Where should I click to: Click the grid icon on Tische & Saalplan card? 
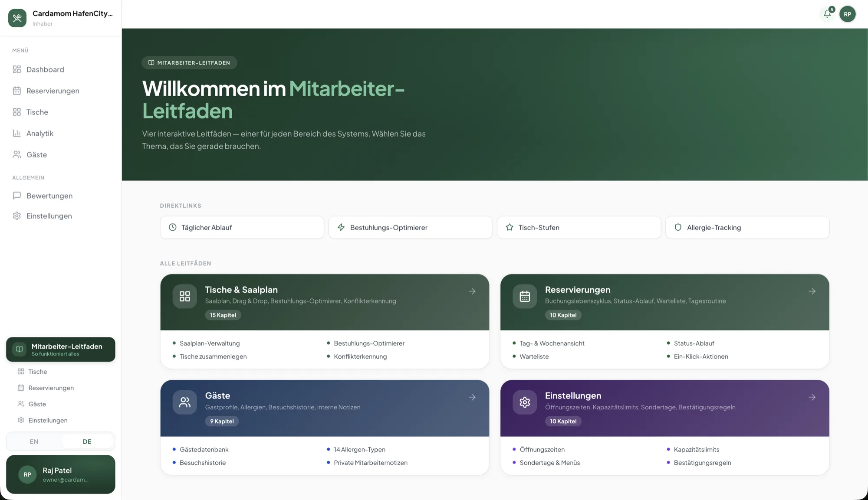coord(185,296)
